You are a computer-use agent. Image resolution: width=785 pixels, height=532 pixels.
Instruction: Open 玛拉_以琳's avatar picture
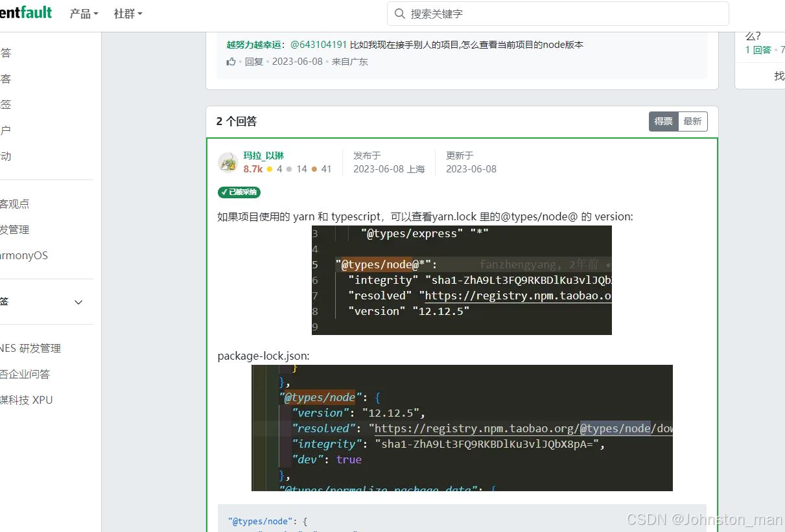228,163
